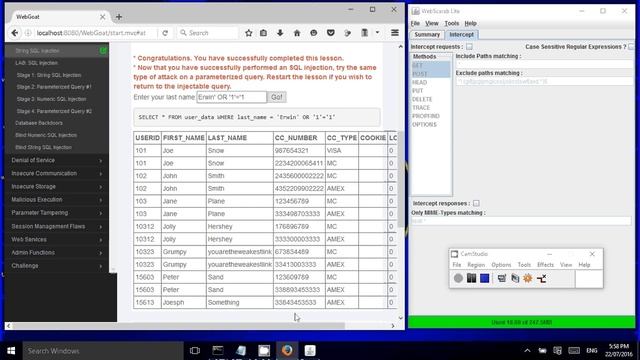Click CamStudio rightmost toolbar icon

(542, 278)
